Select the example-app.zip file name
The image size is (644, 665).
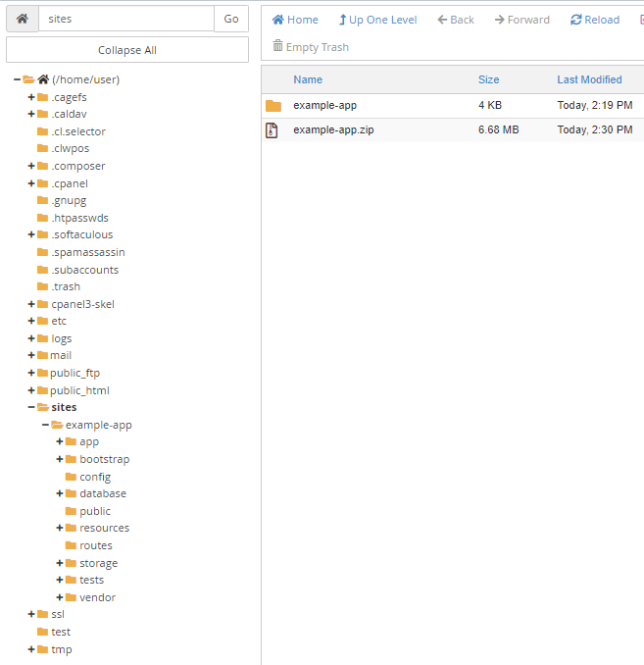[333, 129]
